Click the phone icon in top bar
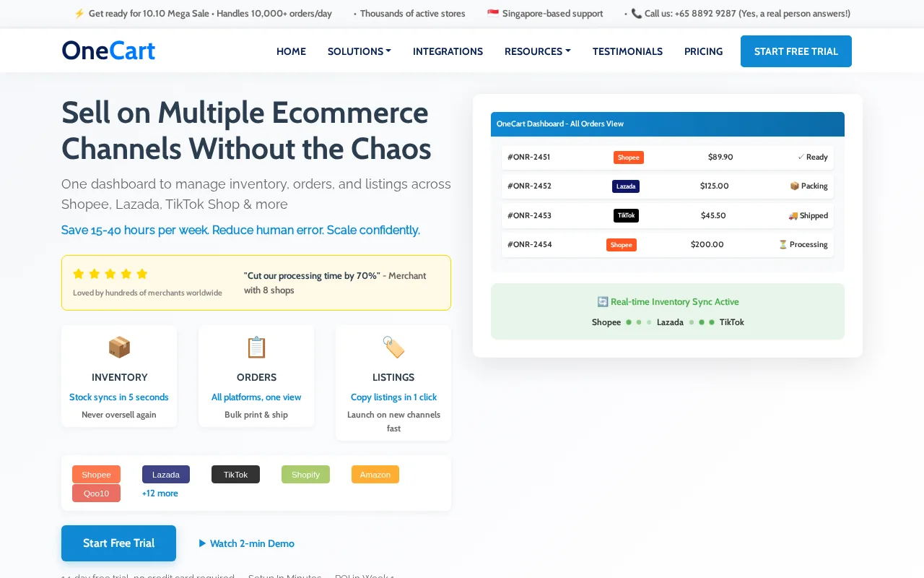The width and height of the screenshot is (924, 578). (636, 14)
